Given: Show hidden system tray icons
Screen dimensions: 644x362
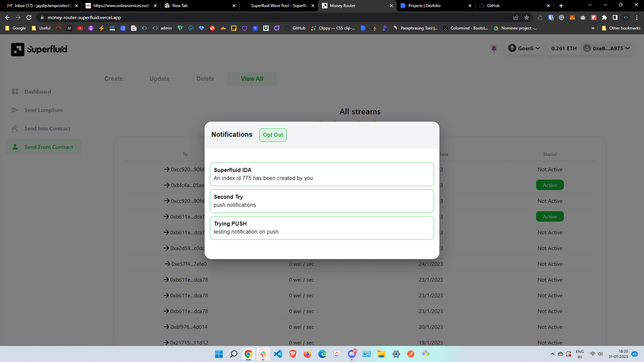Looking at the screenshot, I should tap(552, 354).
